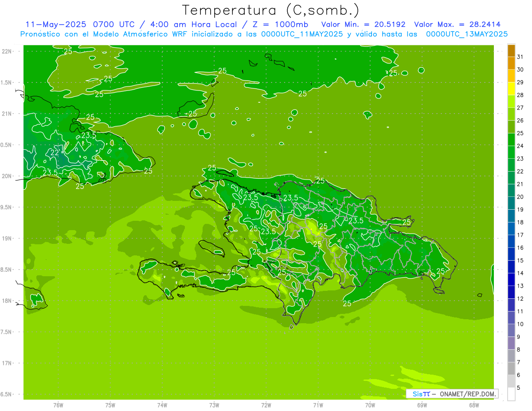
Task: Click the '16' label on the color scale
Action: tap(520, 248)
